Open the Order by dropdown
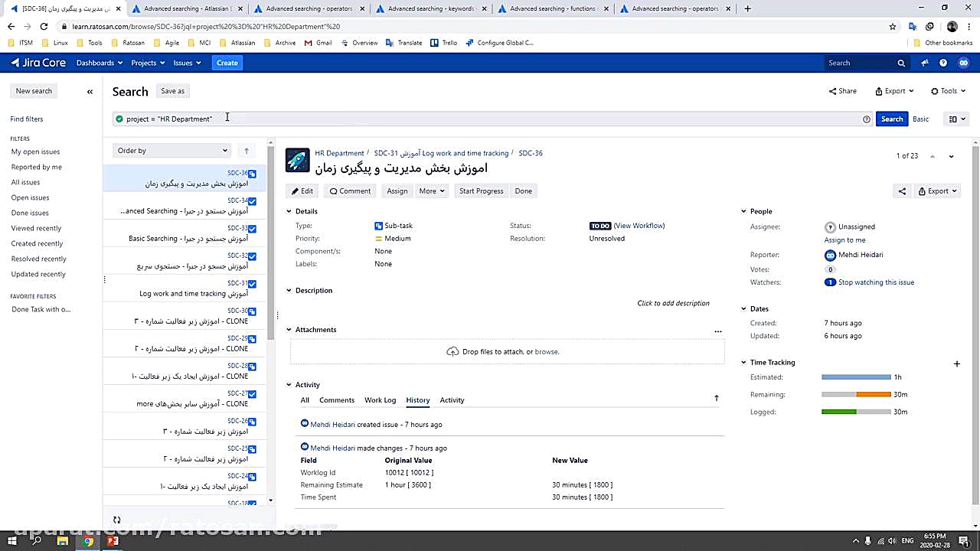The width and height of the screenshot is (980, 551). [x=172, y=151]
